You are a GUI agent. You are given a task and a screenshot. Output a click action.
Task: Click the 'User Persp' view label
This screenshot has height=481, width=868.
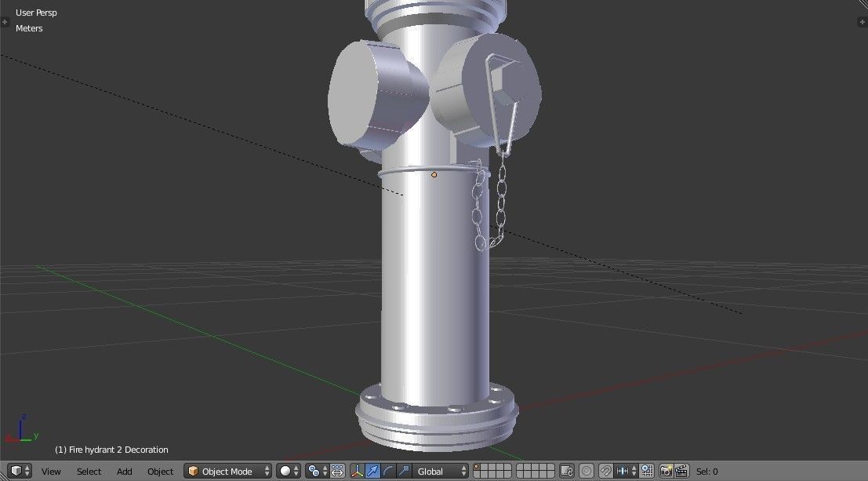(36, 13)
